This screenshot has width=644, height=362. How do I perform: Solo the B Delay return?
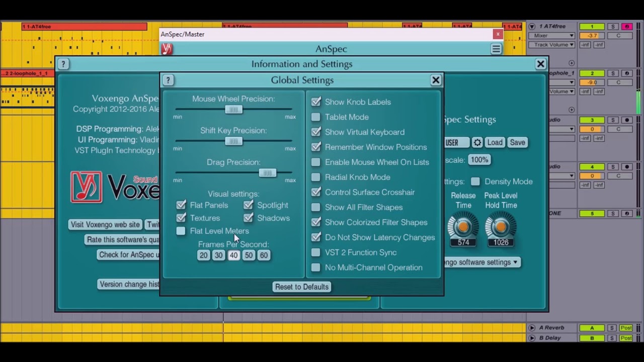click(612, 338)
